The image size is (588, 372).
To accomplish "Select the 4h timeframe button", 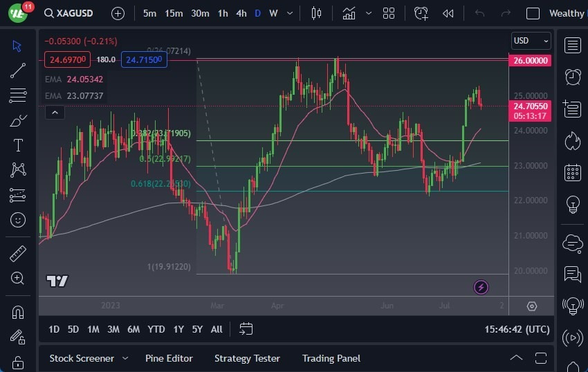I will click(241, 13).
